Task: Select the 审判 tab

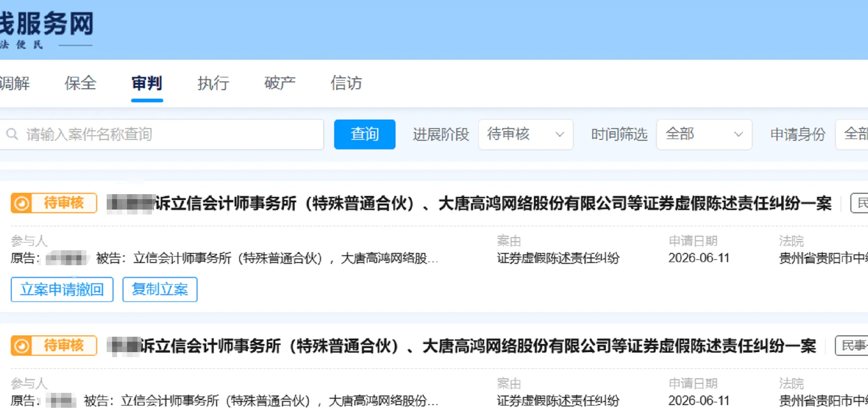Action: tap(147, 83)
